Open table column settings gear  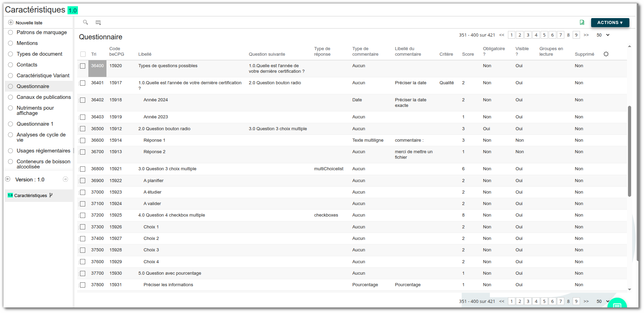pos(606,54)
